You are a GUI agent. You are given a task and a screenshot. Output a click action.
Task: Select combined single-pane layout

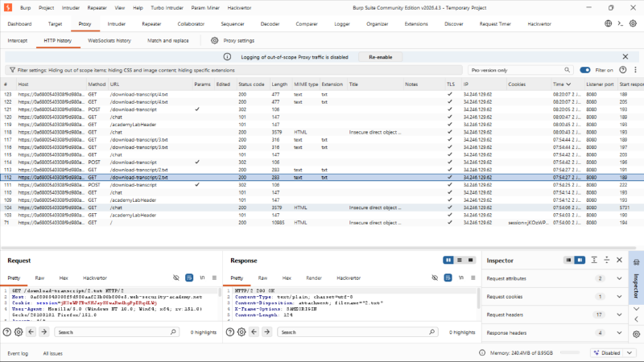coord(471,260)
